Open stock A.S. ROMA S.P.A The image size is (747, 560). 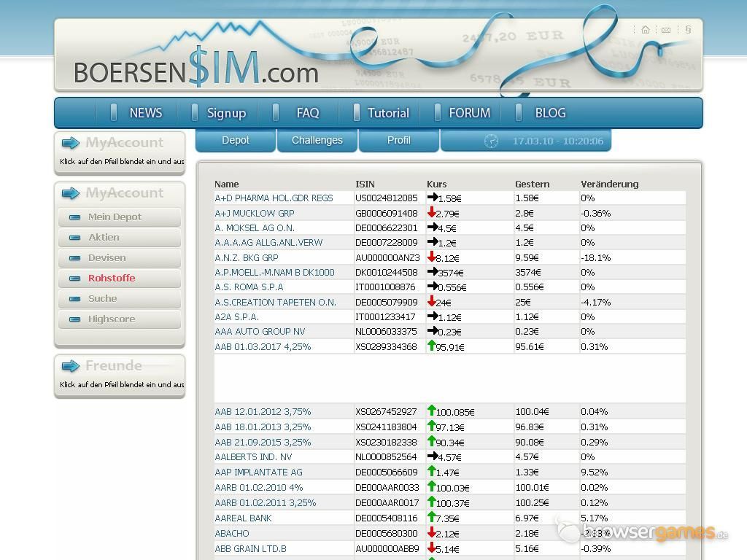click(249, 287)
